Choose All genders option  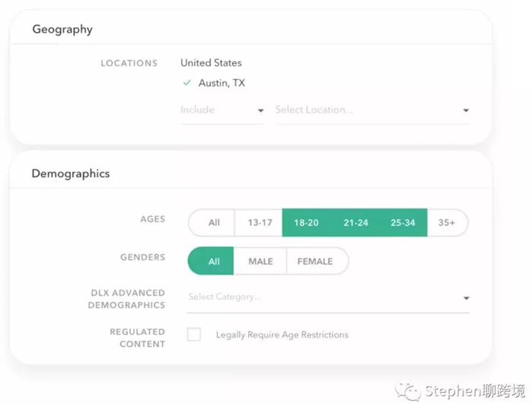214,261
